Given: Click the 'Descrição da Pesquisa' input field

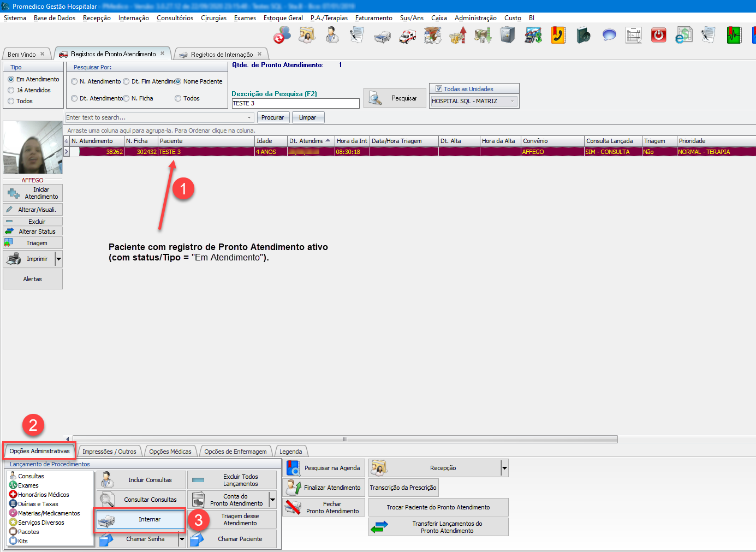Looking at the screenshot, I should (295, 103).
